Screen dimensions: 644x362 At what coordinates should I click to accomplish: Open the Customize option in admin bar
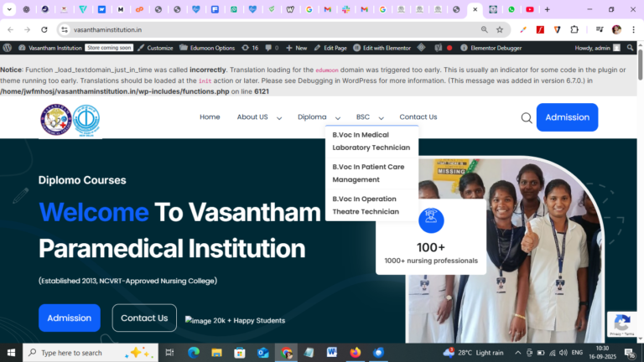pyautogui.click(x=155, y=48)
